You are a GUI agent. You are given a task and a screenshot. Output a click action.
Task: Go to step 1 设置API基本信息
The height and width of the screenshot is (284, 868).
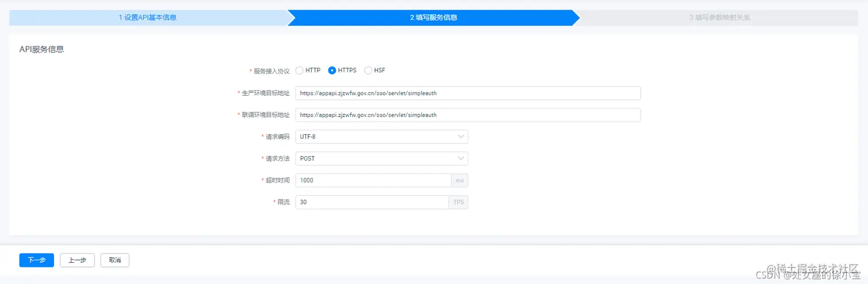[x=148, y=18]
